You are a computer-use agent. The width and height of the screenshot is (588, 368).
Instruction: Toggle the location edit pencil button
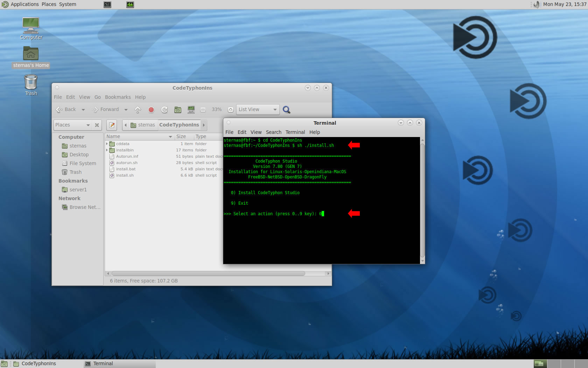pos(112,125)
